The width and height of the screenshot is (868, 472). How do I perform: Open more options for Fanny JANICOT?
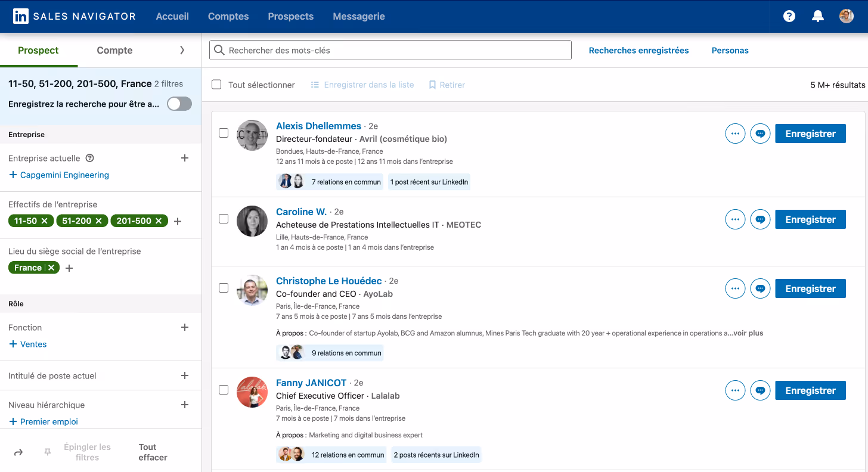[x=735, y=390]
